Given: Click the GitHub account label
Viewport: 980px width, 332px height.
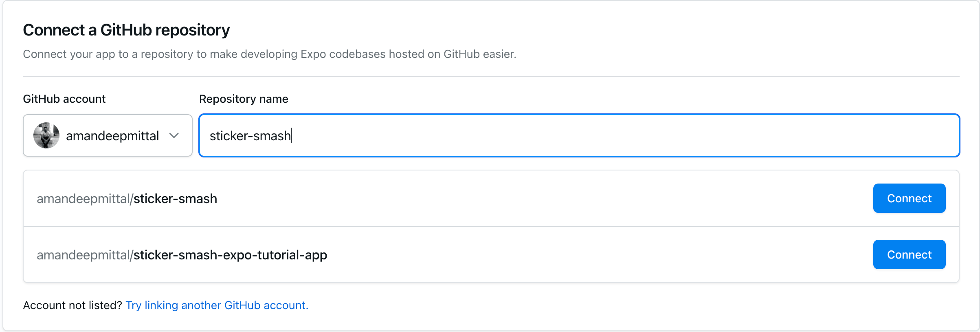Looking at the screenshot, I should click(64, 98).
